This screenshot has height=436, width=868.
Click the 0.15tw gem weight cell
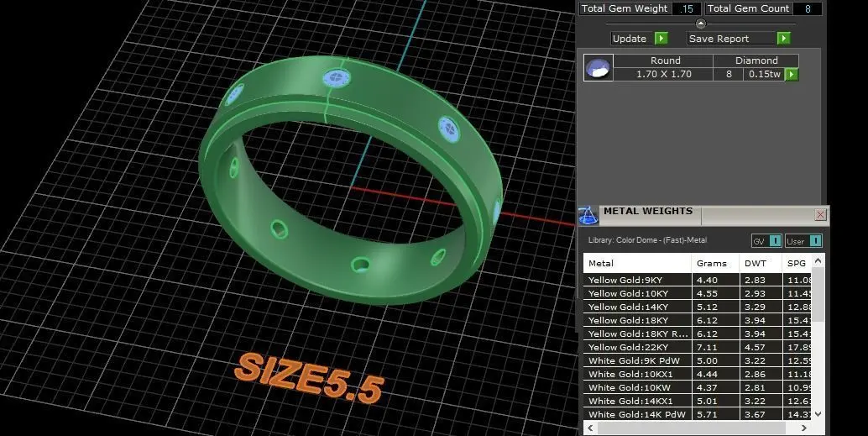765,74
